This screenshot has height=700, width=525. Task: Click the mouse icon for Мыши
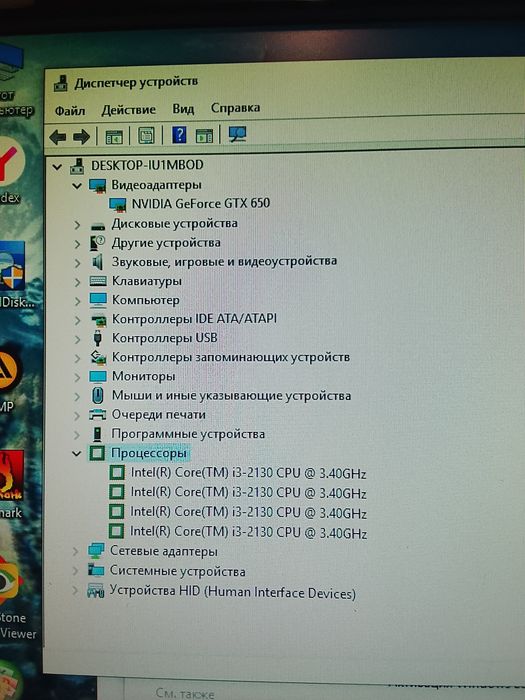point(98,396)
